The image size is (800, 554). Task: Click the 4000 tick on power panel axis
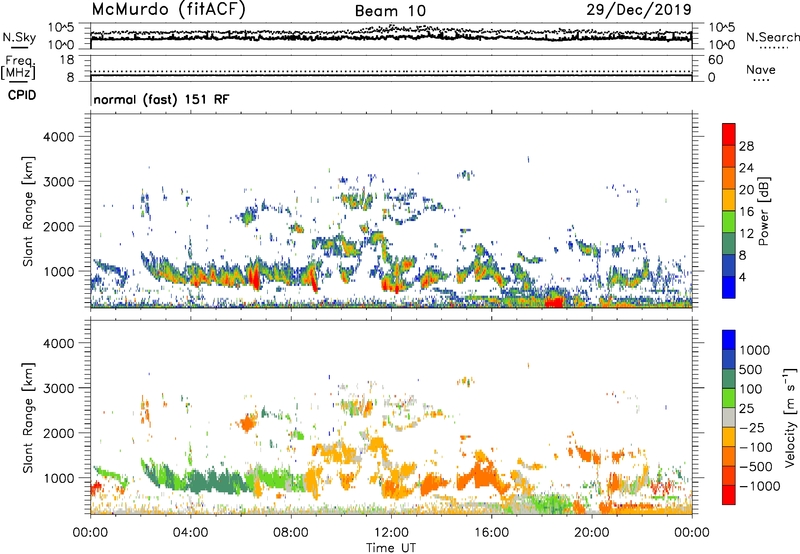[58, 137]
